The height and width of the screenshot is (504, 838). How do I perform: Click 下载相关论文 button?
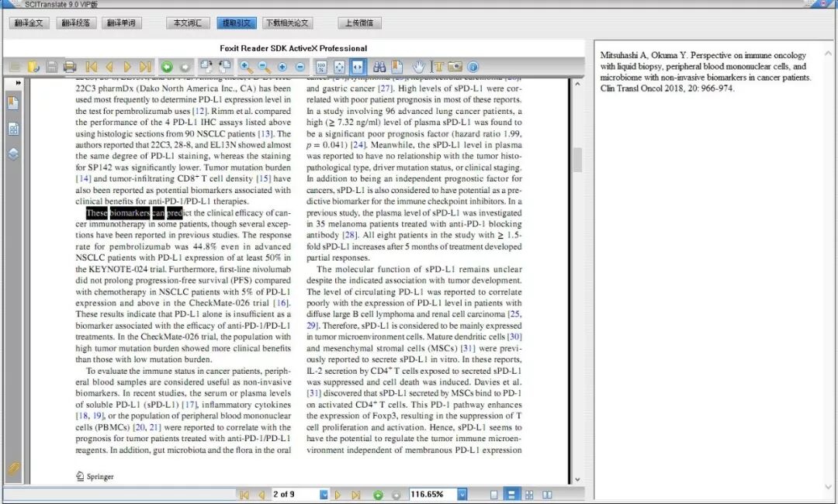pyautogui.click(x=288, y=23)
